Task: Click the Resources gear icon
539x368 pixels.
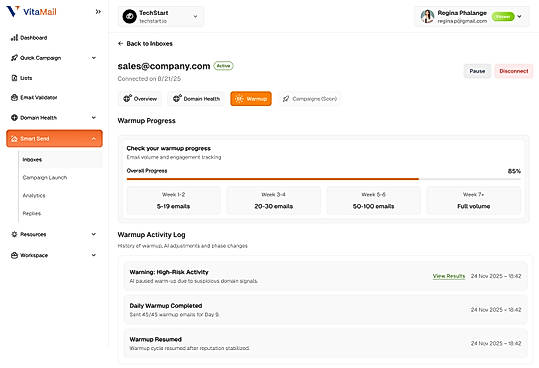Action: 14,234
